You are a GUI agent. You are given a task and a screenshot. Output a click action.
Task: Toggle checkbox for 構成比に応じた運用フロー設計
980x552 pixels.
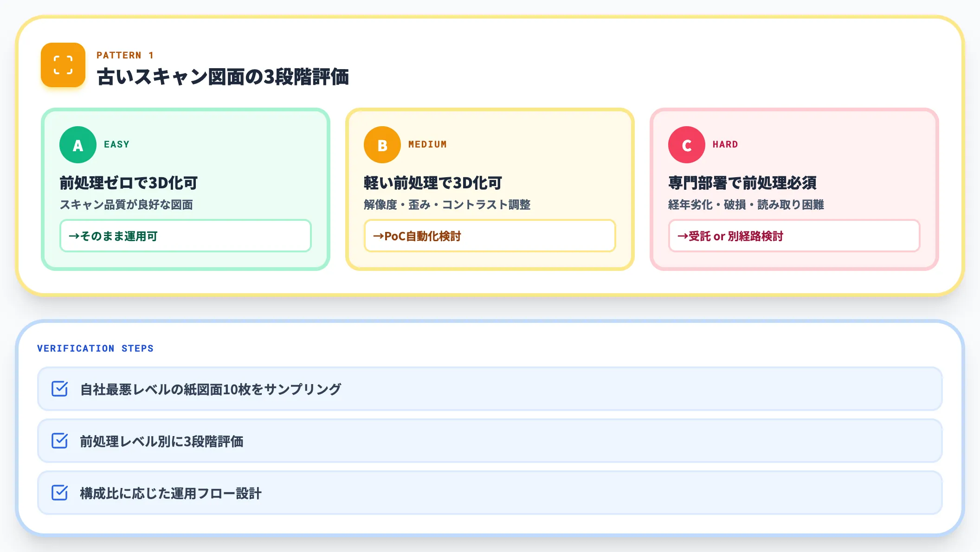[59, 493]
